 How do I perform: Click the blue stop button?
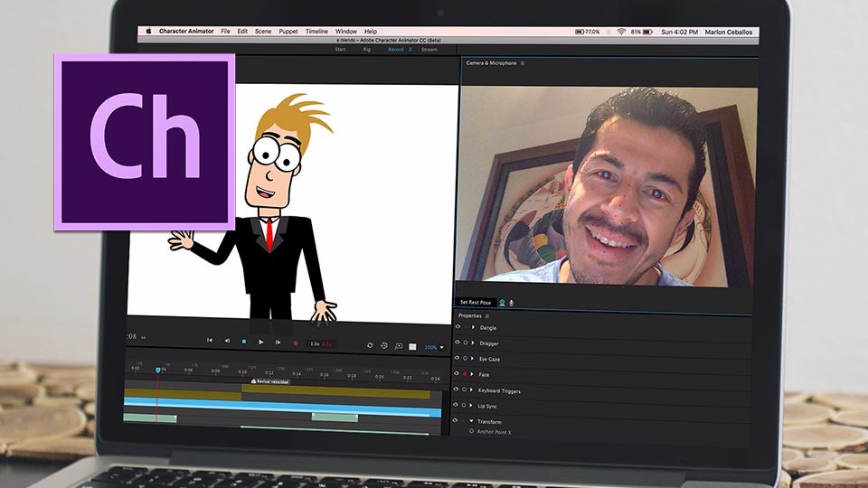point(243,342)
